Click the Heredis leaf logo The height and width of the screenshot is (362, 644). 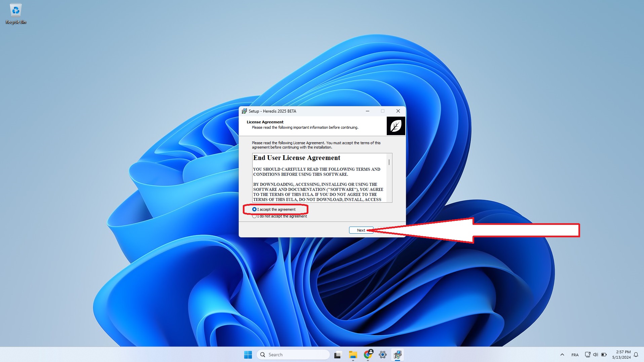[x=395, y=126]
